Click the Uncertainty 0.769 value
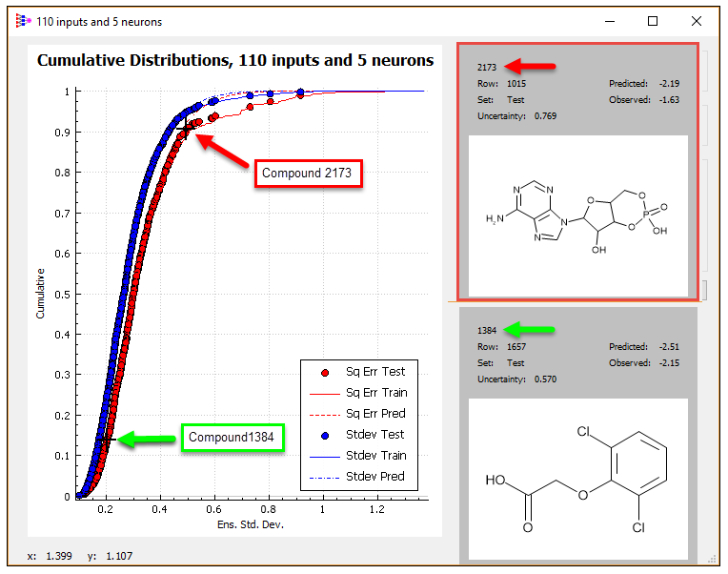 click(x=545, y=116)
